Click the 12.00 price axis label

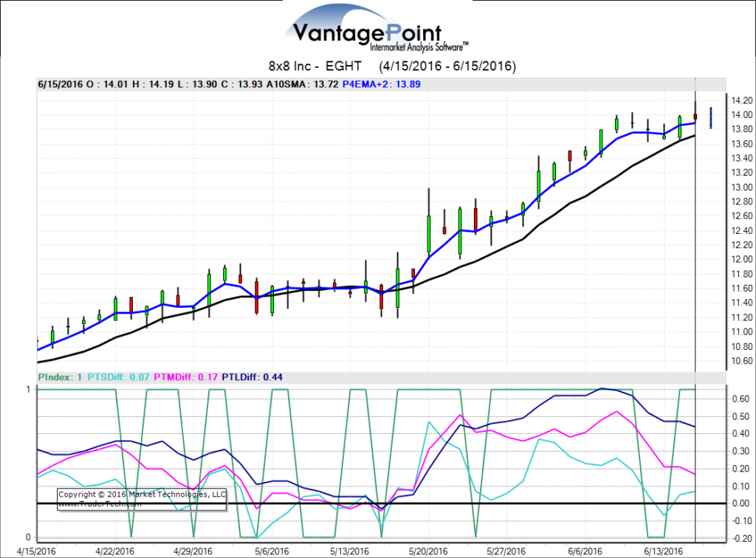click(x=741, y=259)
